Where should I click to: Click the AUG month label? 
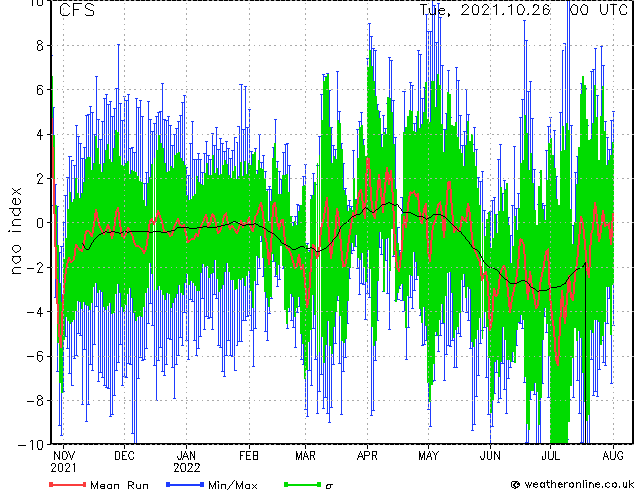pyautogui.click(x=613, y=456)
